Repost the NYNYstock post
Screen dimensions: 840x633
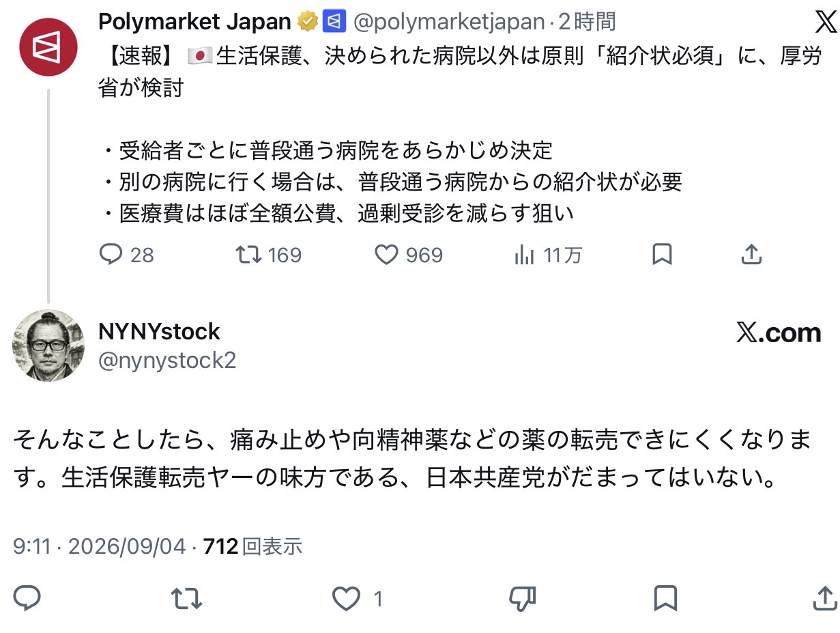point(186,599)
